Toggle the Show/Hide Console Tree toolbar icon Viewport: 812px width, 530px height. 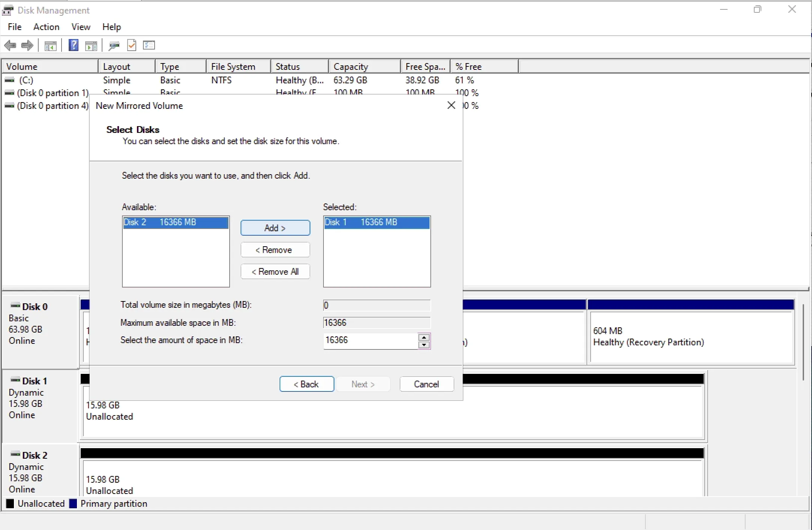coord(51,45)
